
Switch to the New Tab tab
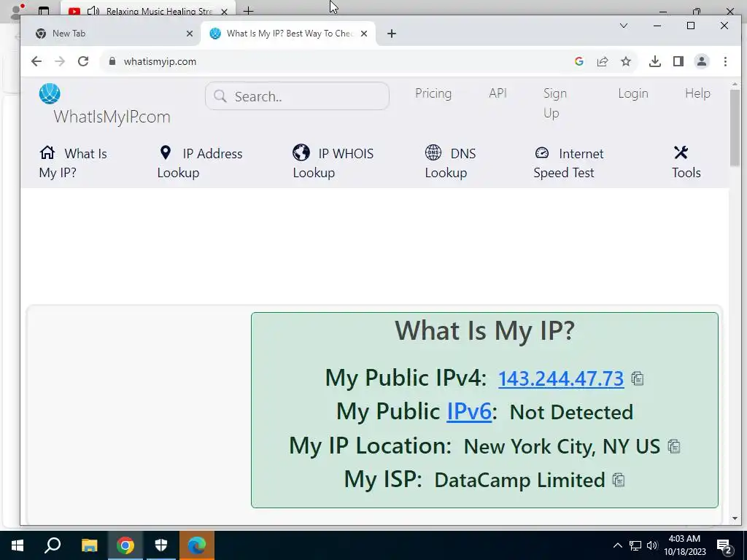click(111, 34)
